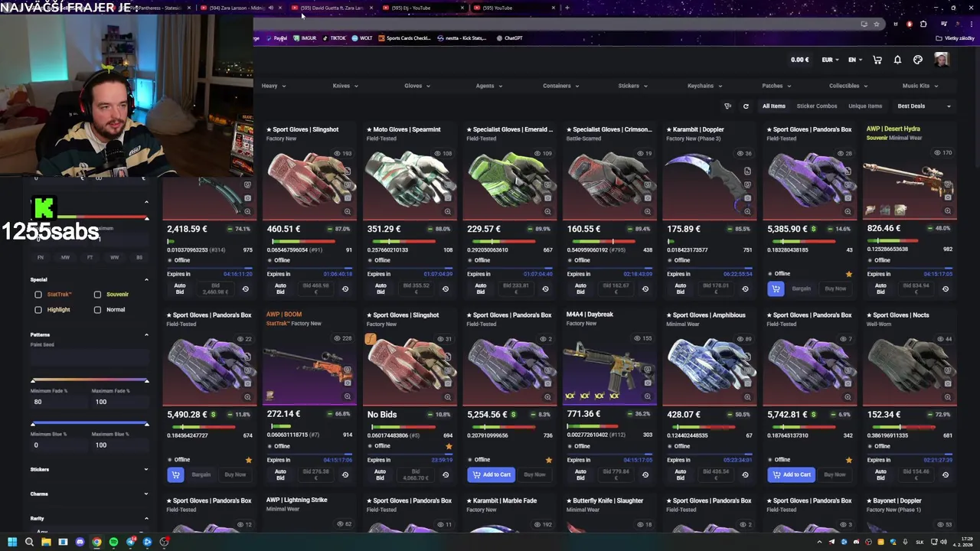
Task: Expand the Knives category dropdown
Action: click(x=345, y=86)
